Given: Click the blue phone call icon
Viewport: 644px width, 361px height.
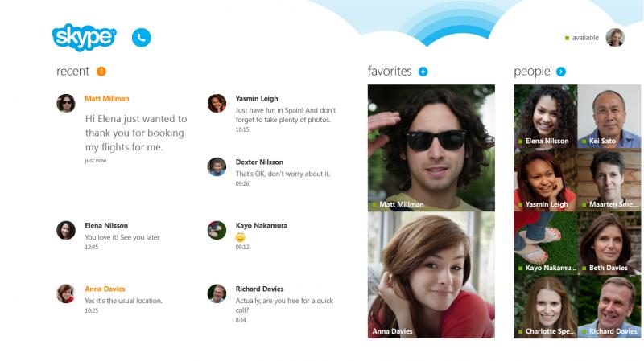Looking at the screenshot, I should tap(142, 37).
